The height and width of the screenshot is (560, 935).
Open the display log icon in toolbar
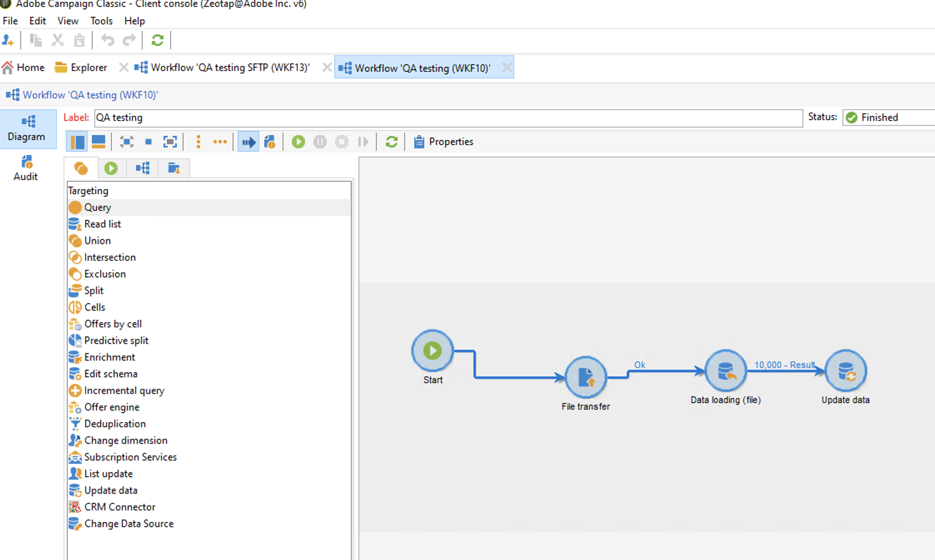pos(270,142)
